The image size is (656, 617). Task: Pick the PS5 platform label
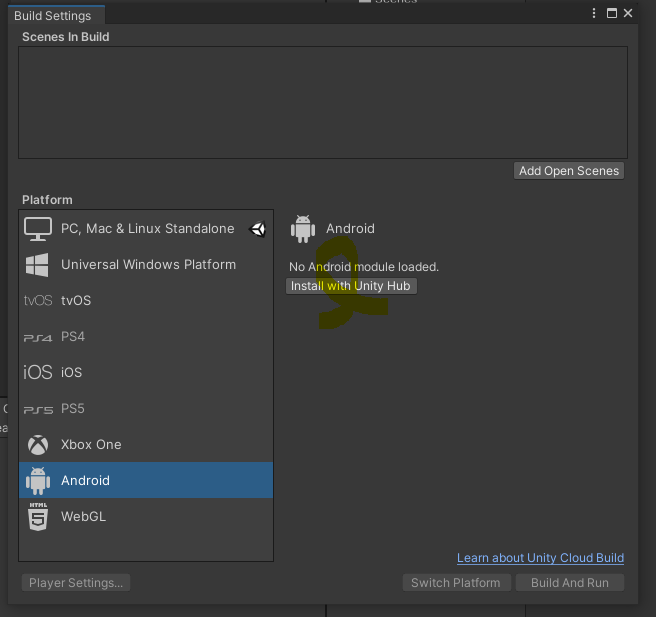pyautogui.click(x=73, y=409)
